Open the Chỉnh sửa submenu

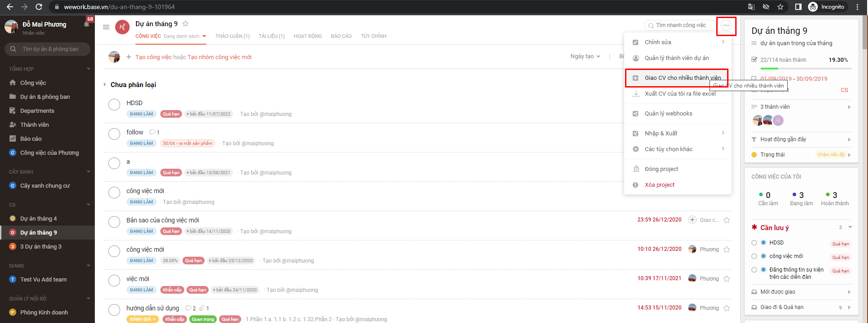(677, 42)
